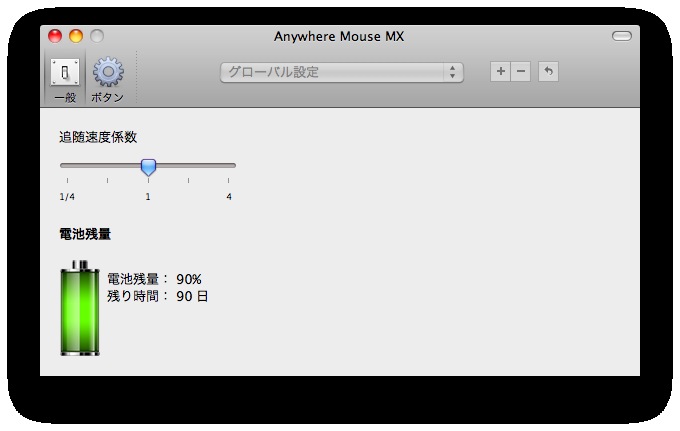Open the 一般 (General) preferences pane

point(65,78)
